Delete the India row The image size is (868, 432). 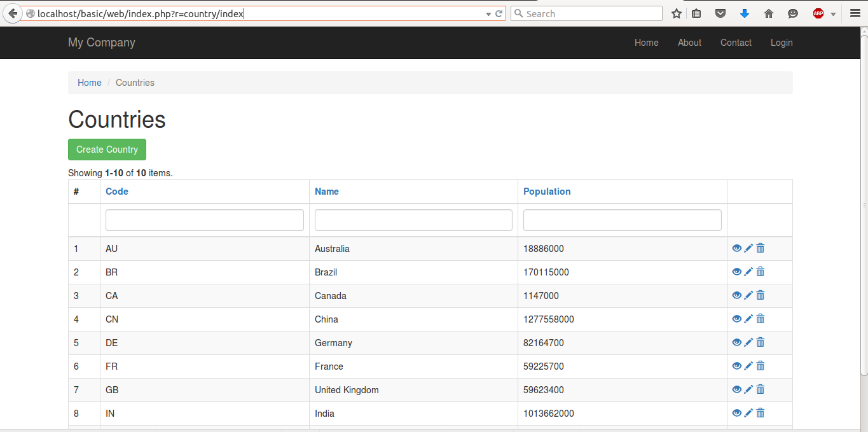pyautogui.click(x=760, y=413)
